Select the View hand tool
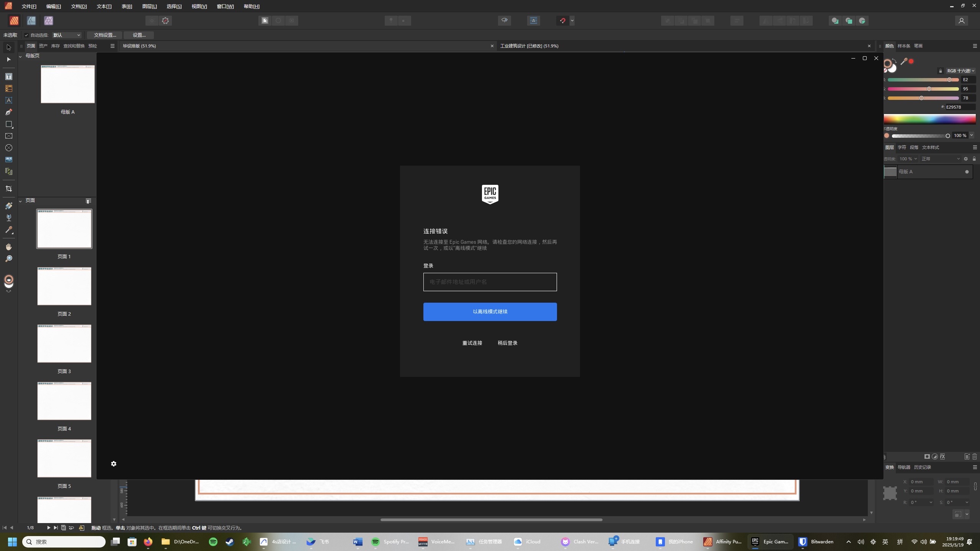 pos(9,247)
